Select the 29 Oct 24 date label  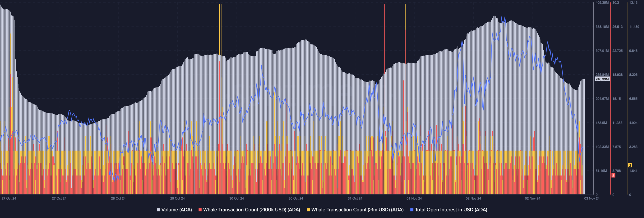point(177,198)
